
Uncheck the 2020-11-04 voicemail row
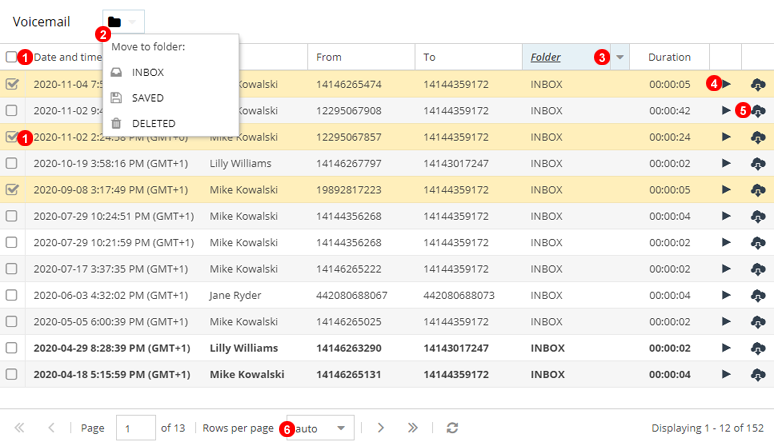(12, 84)
